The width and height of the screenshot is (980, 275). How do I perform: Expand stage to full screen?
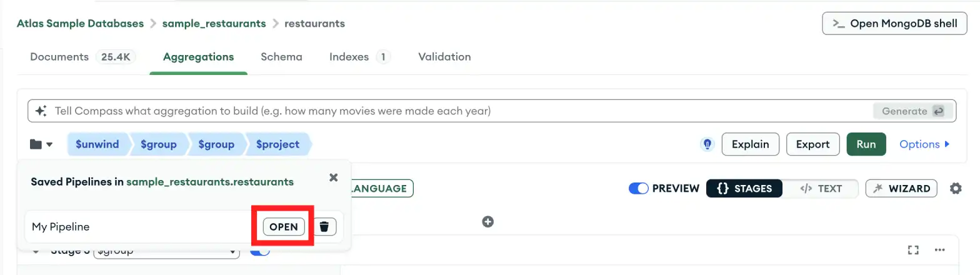pyautogui.click(x=913, y=250)
